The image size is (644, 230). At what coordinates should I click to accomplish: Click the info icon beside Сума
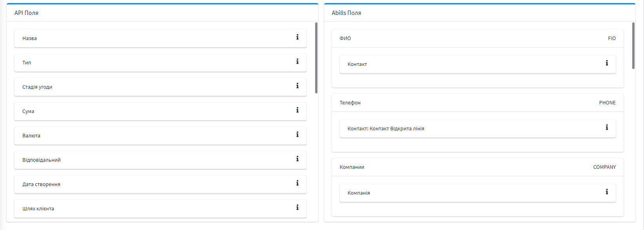point(297,110)
